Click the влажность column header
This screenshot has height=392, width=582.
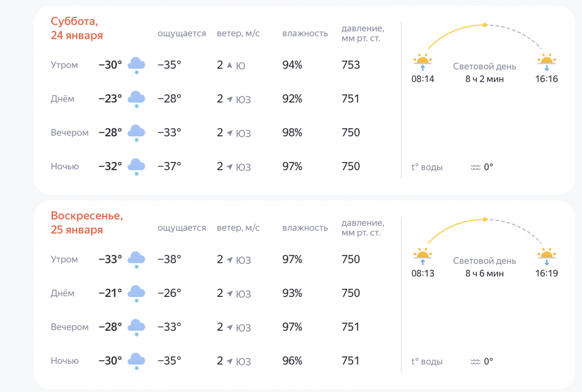(305, 33)
